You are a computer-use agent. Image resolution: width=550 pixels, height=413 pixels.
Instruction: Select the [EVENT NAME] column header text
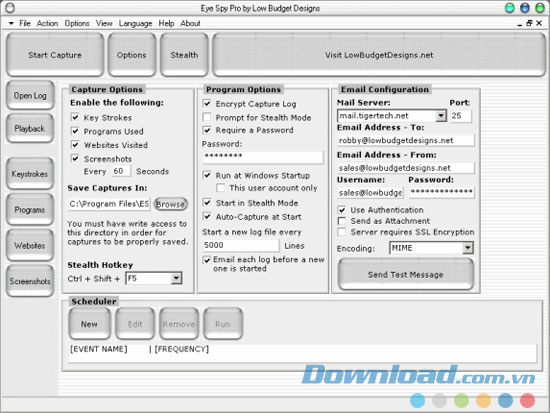tap(99, 349)
